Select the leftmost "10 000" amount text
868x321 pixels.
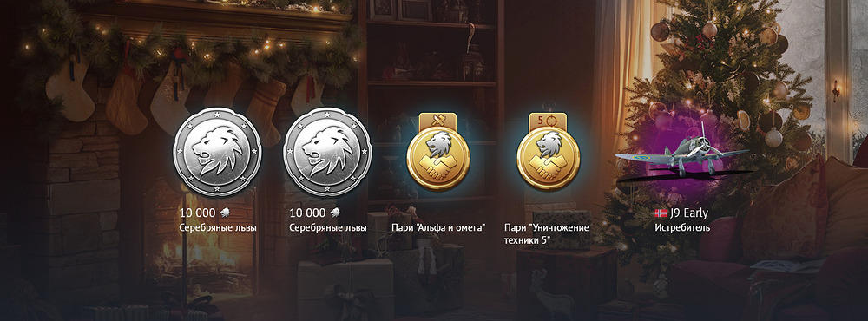[197, 213]
